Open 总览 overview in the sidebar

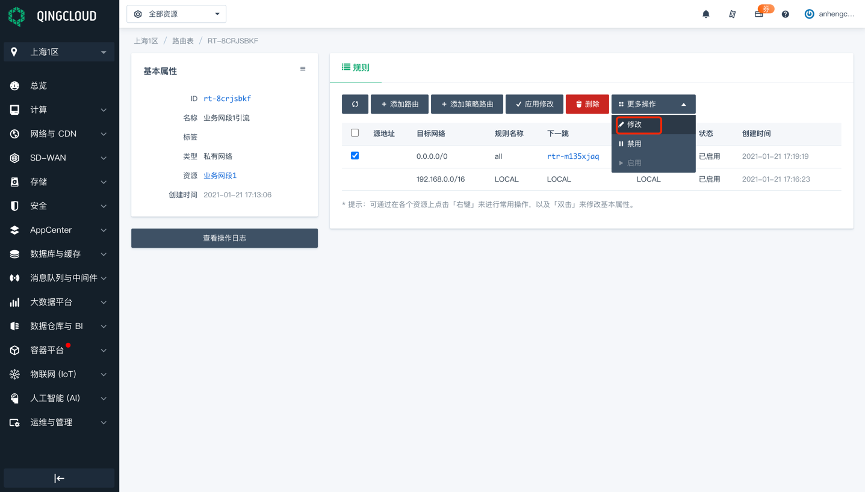click(38, 86)
